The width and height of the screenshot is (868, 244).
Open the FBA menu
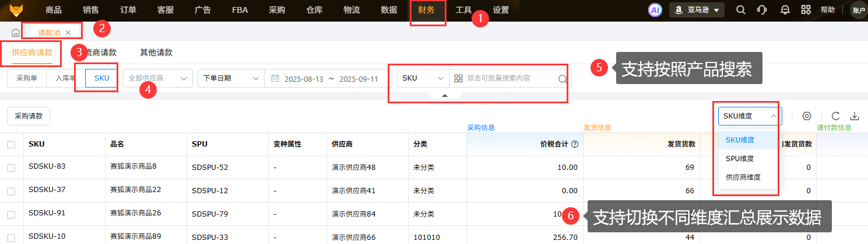(x=240, y=10)
